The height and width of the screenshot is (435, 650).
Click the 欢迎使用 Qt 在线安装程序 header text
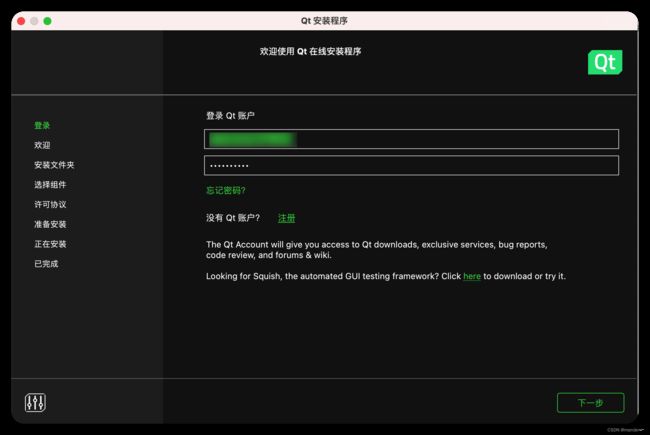(x=310, y=51)
